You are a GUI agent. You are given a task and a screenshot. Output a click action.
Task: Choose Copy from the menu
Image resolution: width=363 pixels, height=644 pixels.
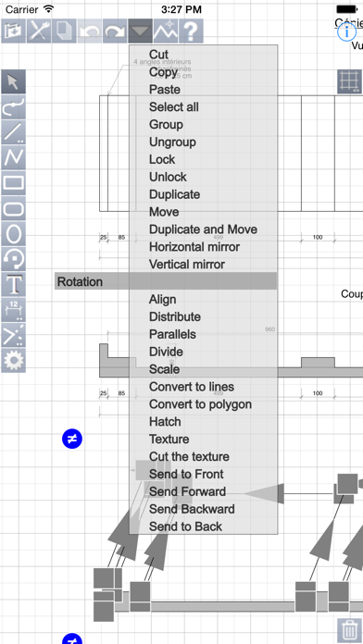[x=163, y=72]
